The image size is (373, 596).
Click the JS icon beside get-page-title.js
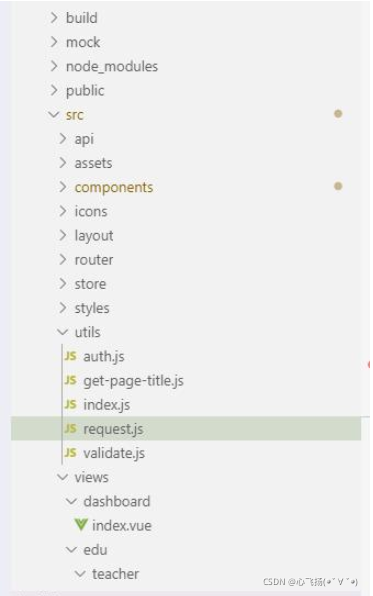pos(70,380)
